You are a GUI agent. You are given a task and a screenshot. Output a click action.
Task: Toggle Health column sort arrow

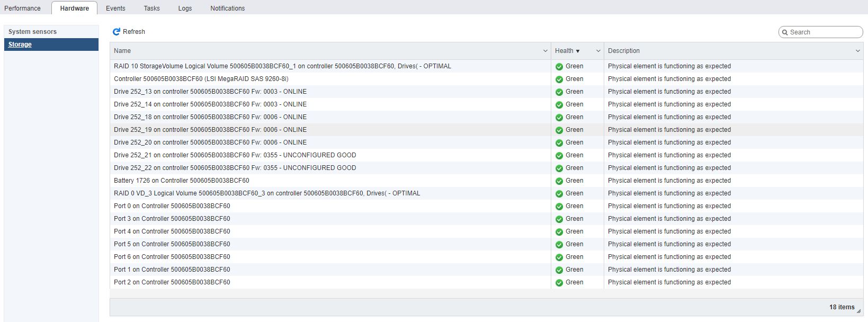pos(578,51)
